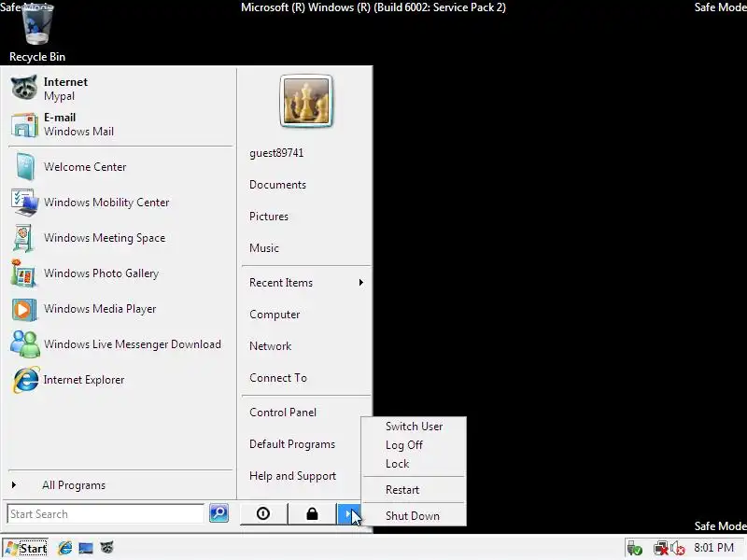Open Network from the start menu
Viewport: 747px width, 560px height.
(270, 346)
